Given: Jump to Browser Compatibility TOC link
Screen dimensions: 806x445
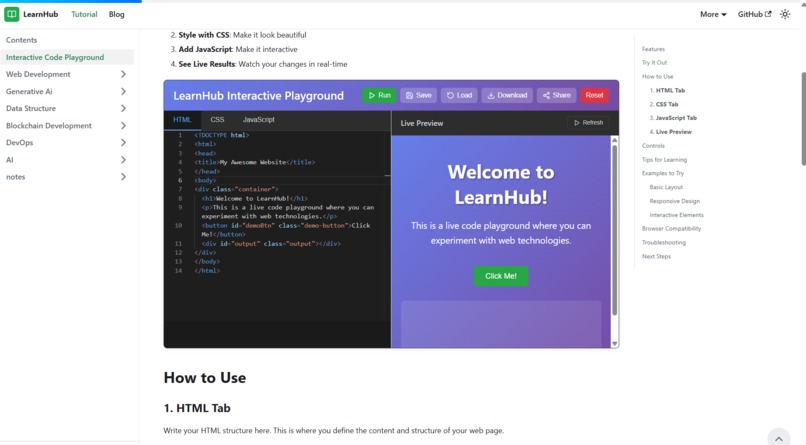Looking at the screenshot, I should coord(671,229).
